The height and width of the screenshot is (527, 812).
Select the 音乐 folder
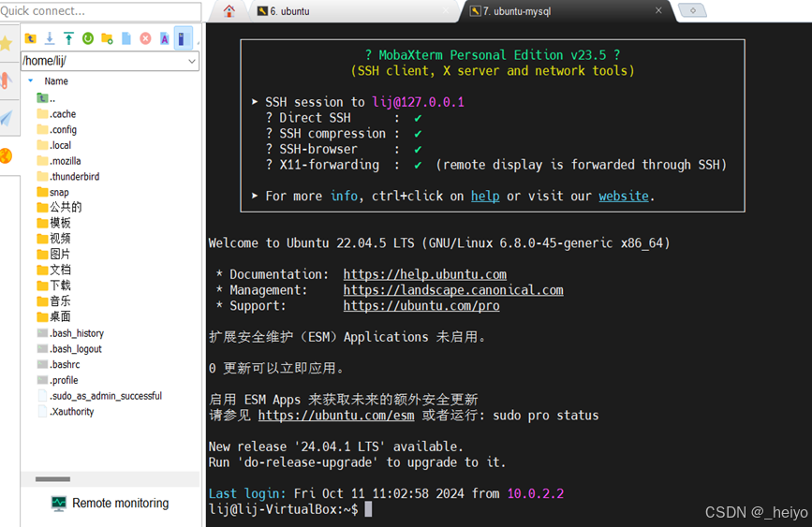(x=54, y=300)
